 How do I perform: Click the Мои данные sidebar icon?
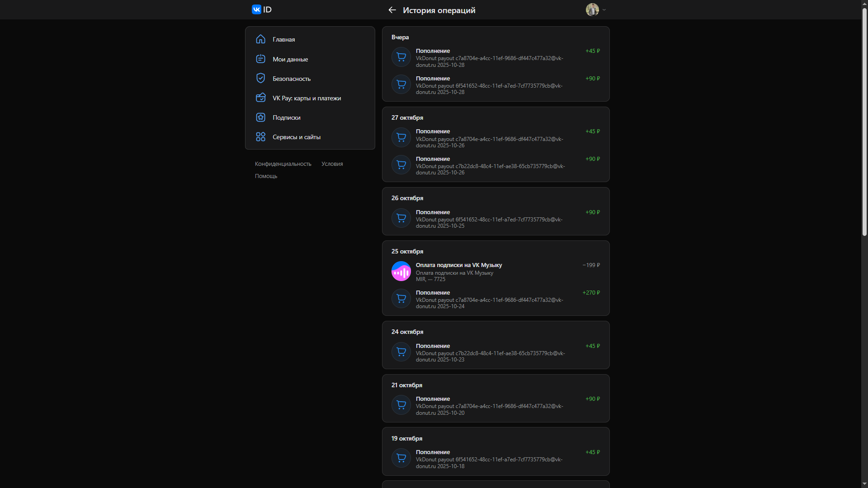pyautogui.click(x=260, y=59)
